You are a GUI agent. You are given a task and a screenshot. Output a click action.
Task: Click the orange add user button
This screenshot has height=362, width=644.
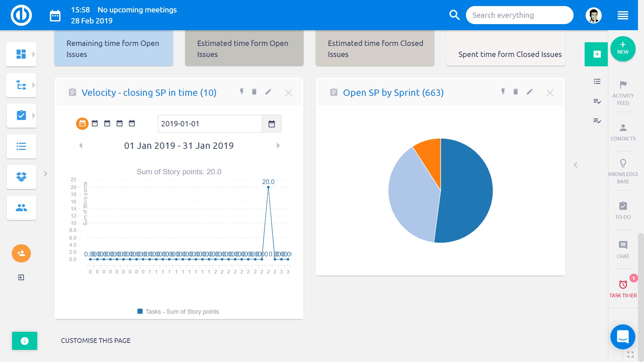coord(21,253)
